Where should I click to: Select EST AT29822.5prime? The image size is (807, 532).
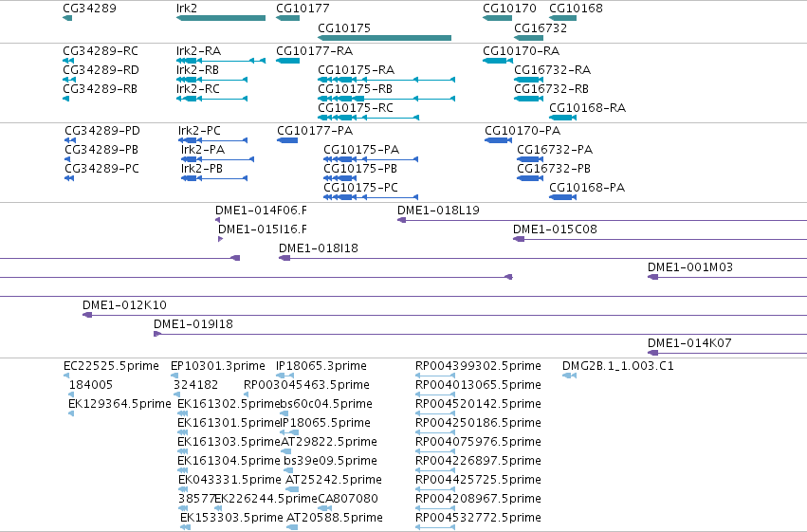coord(329,442)
